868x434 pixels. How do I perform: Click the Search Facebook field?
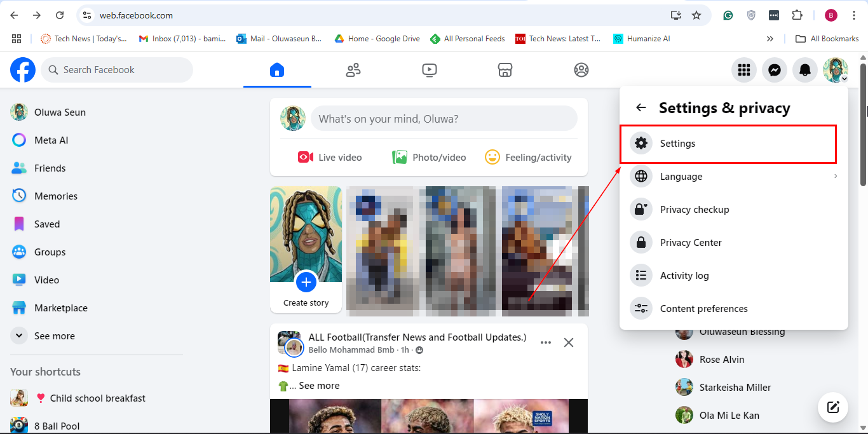pyautogui.click(x=117, y=70)
